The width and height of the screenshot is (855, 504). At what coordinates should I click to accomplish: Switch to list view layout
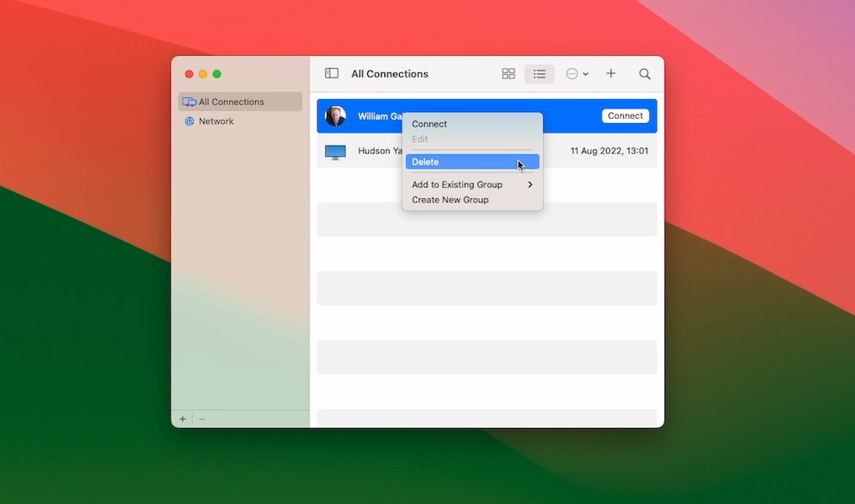540,74
